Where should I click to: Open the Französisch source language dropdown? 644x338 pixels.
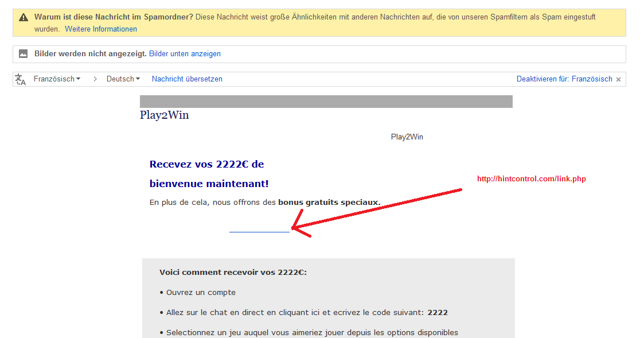pos(57,79)
